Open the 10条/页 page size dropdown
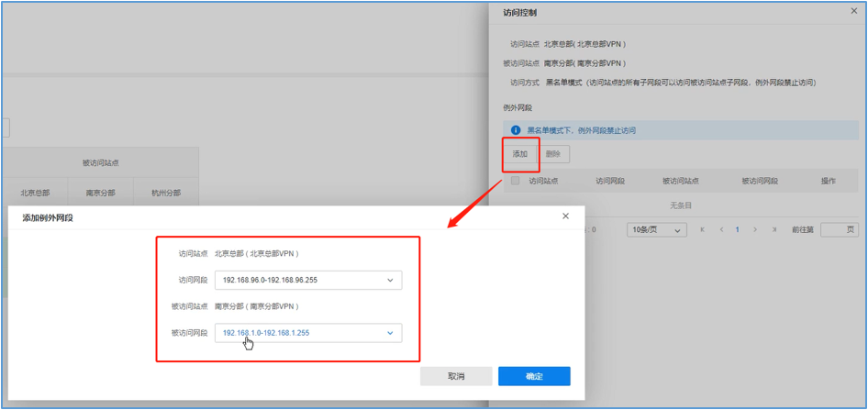 pos(657,229)
